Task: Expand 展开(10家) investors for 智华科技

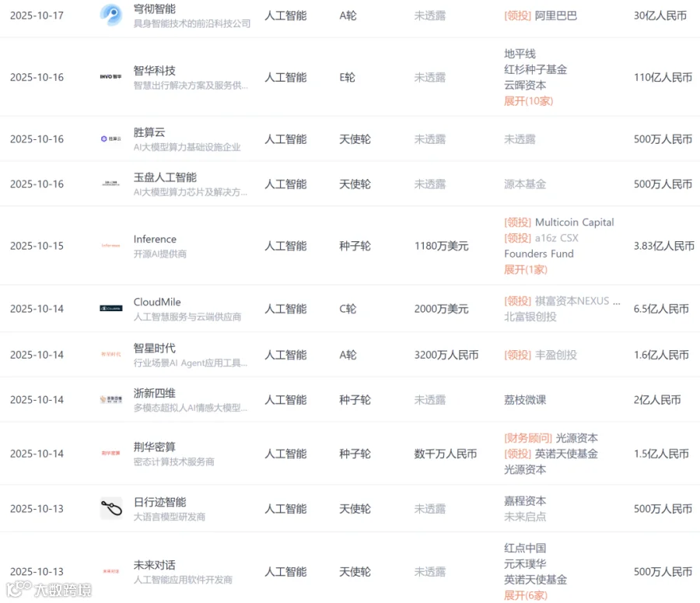Action: click(529, 101)
